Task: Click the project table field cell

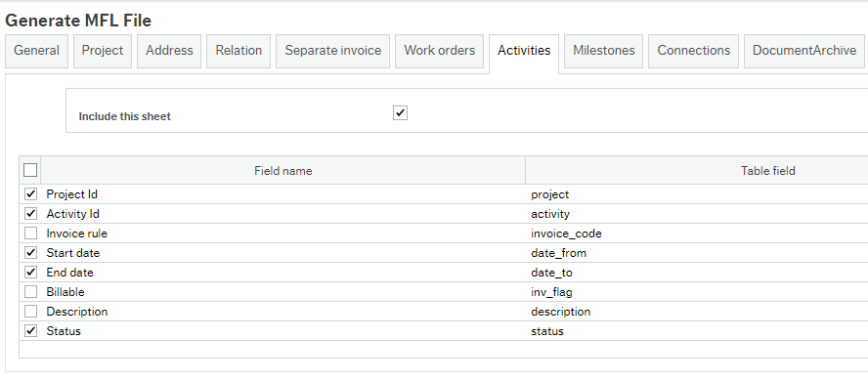Action: pyautogui.click(x=549, y=194)
